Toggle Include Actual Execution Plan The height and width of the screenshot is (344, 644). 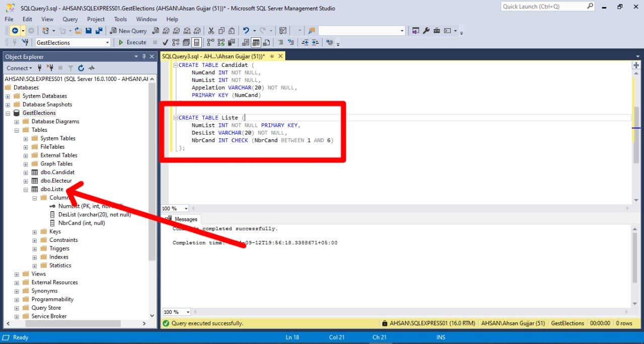click(x=210, y=42)
